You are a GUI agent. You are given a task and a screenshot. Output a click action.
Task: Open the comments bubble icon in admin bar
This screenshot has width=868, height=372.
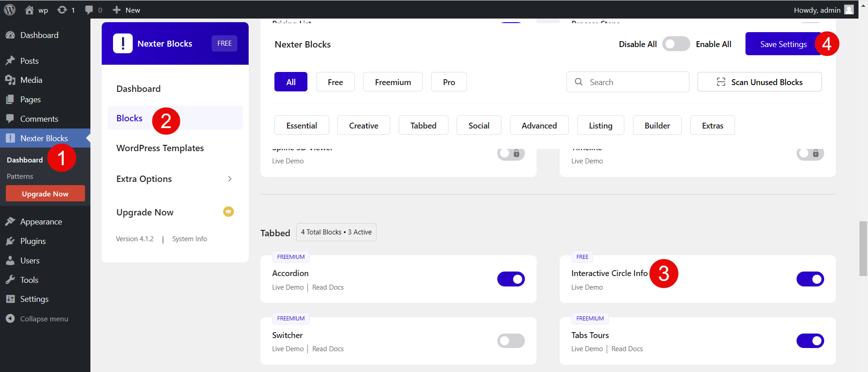pyautogui.click(x=89, y=10)
